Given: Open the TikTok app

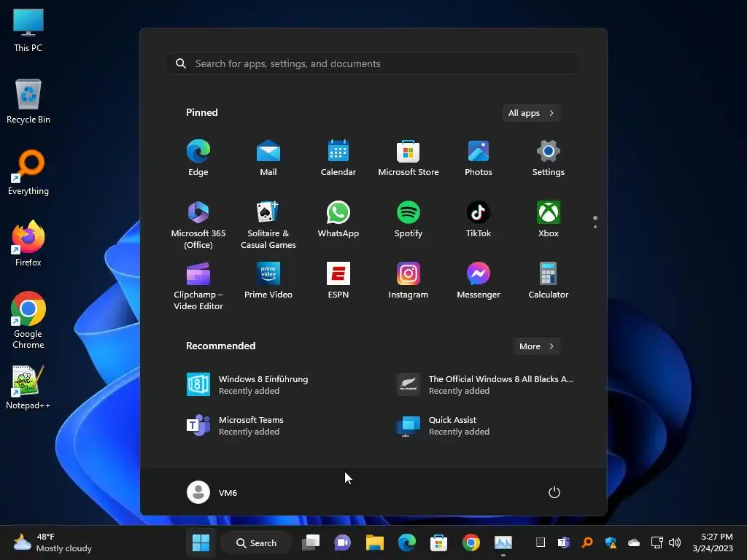Looking at the screenshot, I should 479,219.
